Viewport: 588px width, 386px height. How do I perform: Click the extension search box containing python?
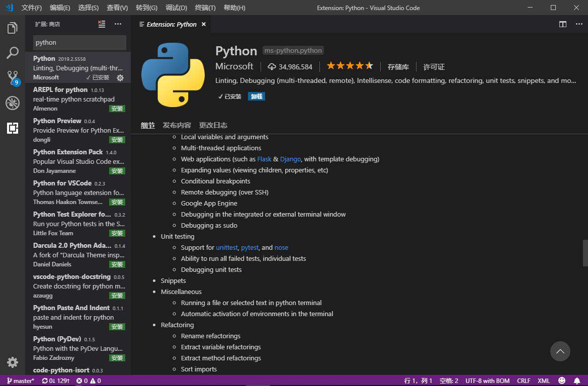point(79,43)
